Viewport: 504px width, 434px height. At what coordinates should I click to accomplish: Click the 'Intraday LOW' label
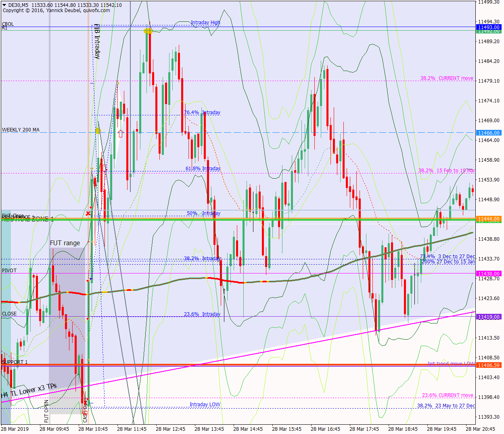pyautogui.click(x=205, y=405)
